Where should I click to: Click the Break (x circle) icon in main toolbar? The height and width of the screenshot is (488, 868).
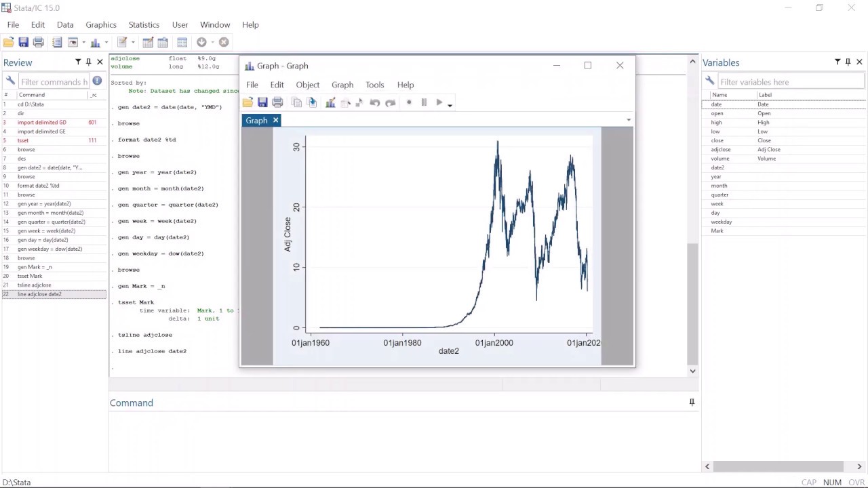pos(224,42)
